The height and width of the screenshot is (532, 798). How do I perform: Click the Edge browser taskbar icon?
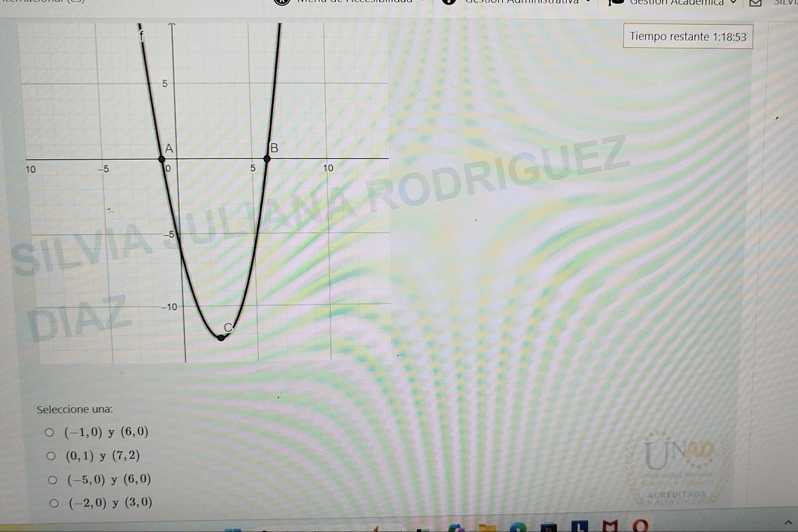point(518,527)
